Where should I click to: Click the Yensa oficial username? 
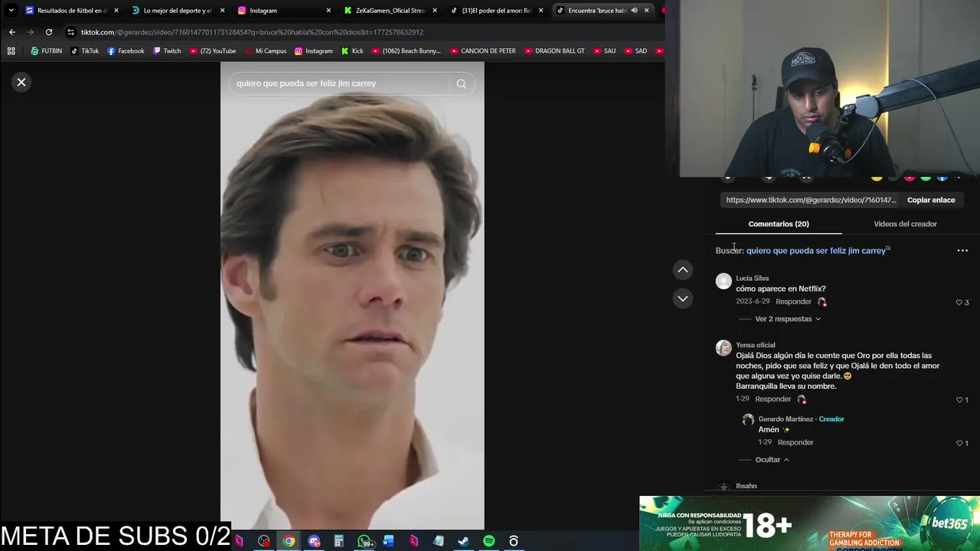click(x=755, y=345)
